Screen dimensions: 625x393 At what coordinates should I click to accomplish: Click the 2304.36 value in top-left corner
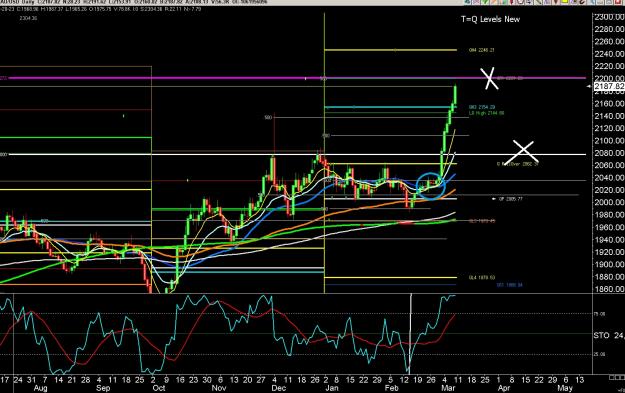click(28, 18)
